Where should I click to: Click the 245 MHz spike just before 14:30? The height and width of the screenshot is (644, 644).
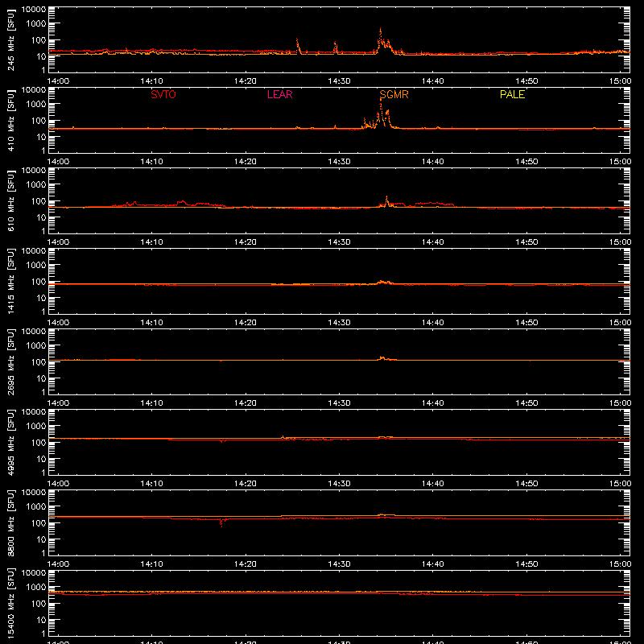(336, 43)
